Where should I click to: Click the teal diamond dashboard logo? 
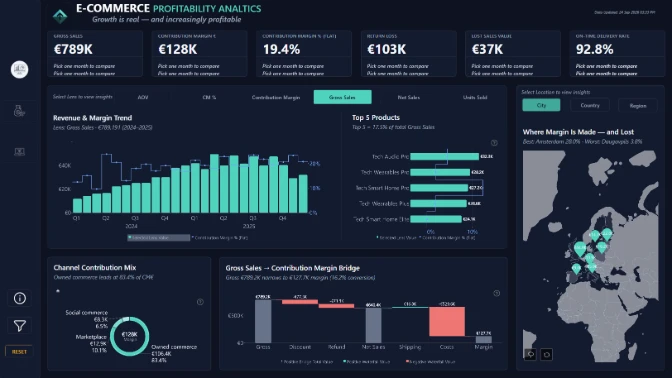point(60,16)
